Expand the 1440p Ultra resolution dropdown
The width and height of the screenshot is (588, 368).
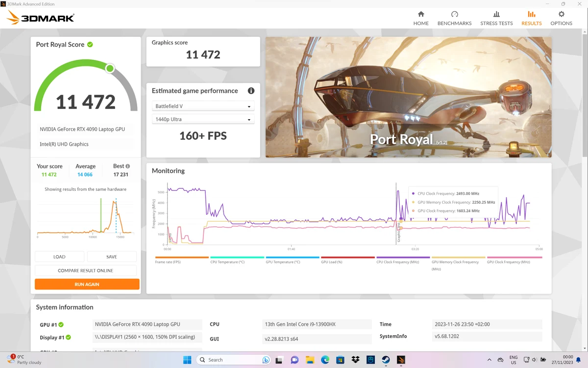tap(203, 120)
